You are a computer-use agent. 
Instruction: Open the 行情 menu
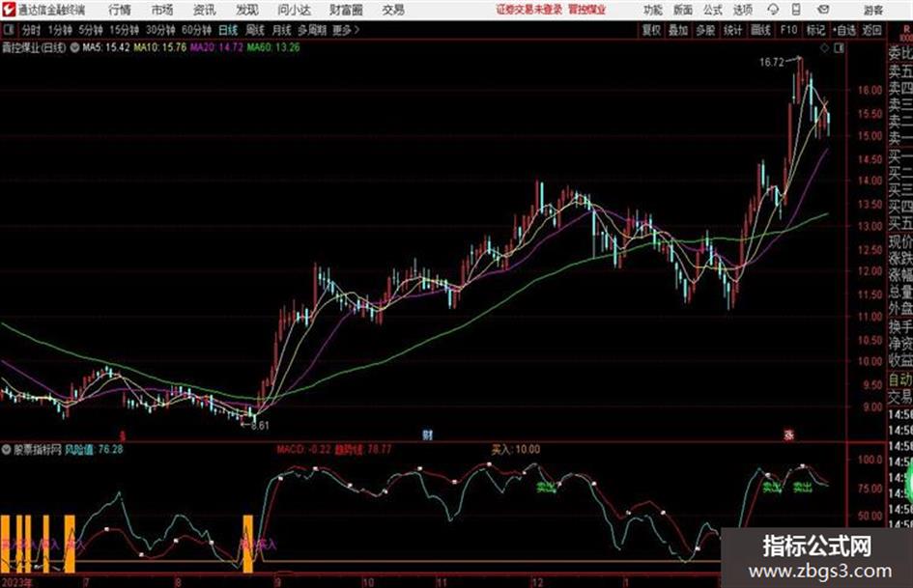(120, 10)
